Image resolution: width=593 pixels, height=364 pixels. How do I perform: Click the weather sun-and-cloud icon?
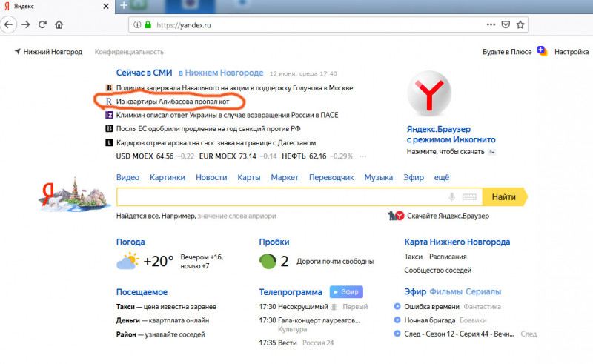click(127, 261)
